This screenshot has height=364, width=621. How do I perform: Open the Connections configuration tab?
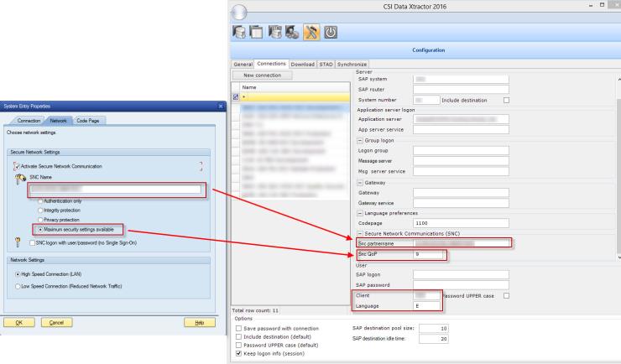[x=271, y=63]
